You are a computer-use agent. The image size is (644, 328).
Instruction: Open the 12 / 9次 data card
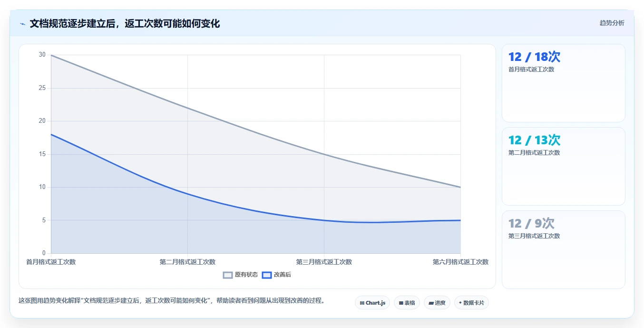563,250
